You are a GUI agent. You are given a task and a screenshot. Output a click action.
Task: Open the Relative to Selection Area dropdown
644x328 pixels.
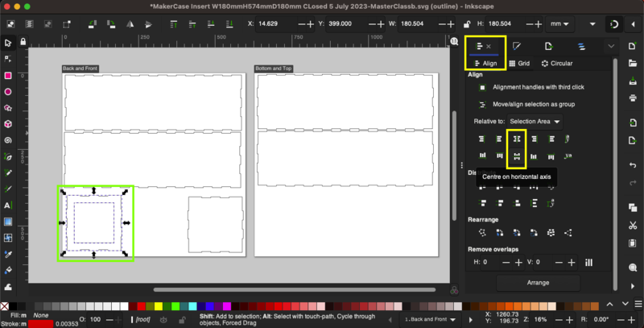535,122
